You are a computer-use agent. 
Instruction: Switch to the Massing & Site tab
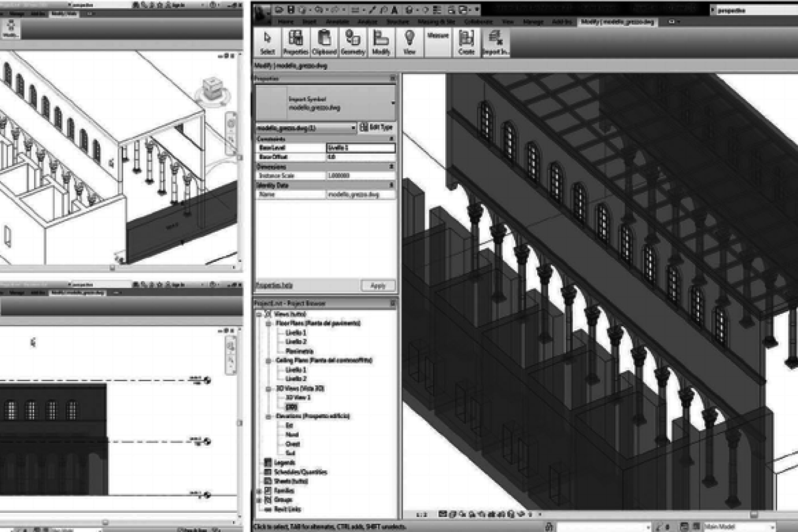(436, 22)
